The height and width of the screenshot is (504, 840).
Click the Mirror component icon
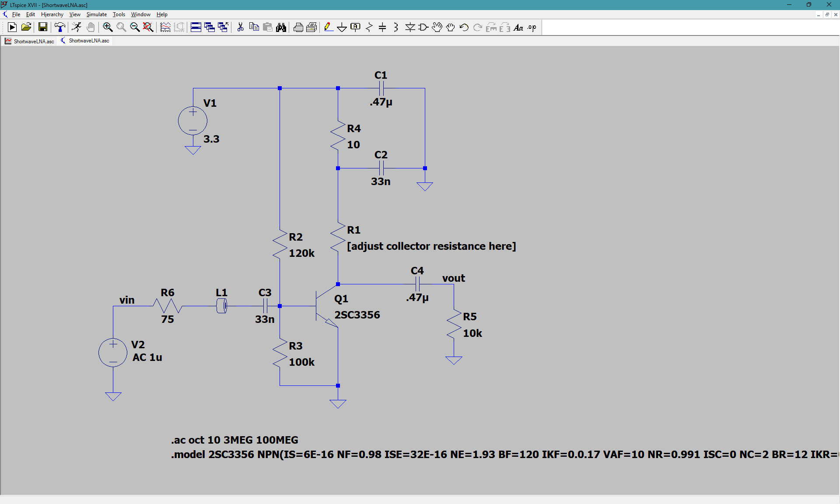(x=505, y=28)
